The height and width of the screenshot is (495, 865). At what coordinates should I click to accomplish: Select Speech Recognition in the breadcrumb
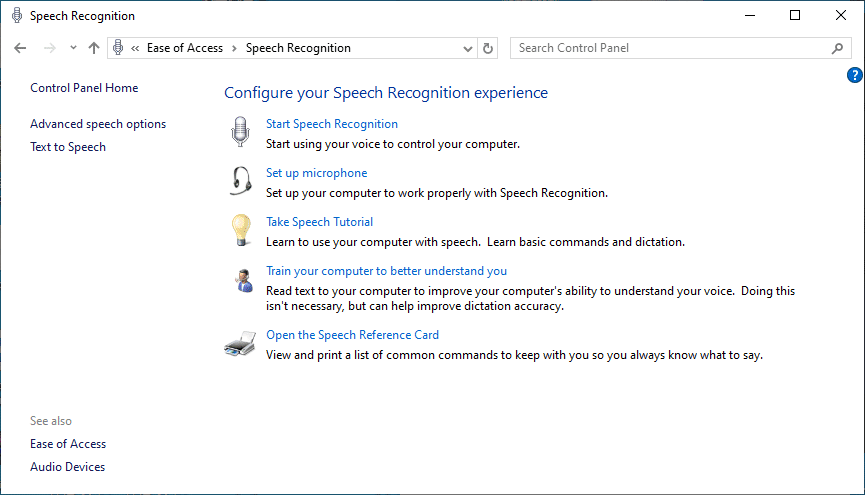[x=298, y=48]
